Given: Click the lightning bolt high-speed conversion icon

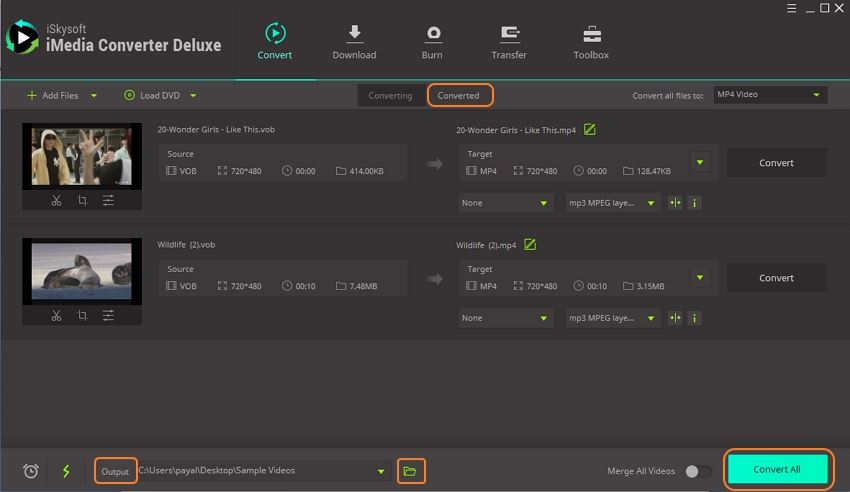Looking at the screenshot, I should tap(66, 471).
